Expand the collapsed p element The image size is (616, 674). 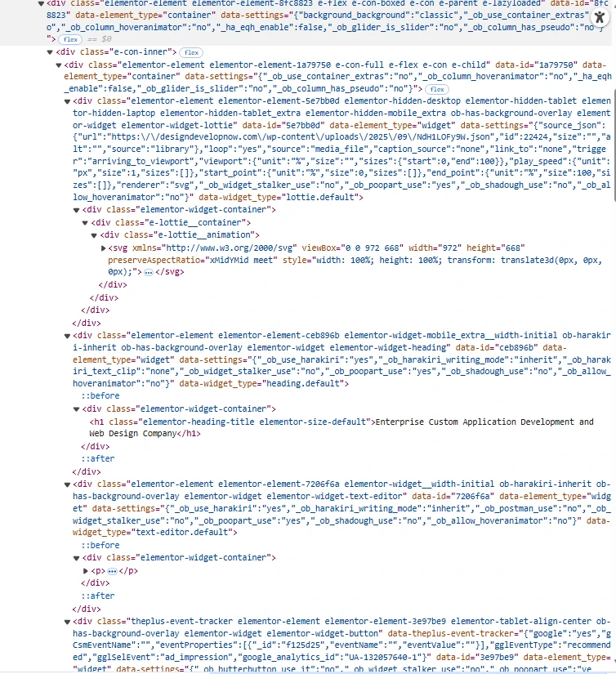point(87,570)
